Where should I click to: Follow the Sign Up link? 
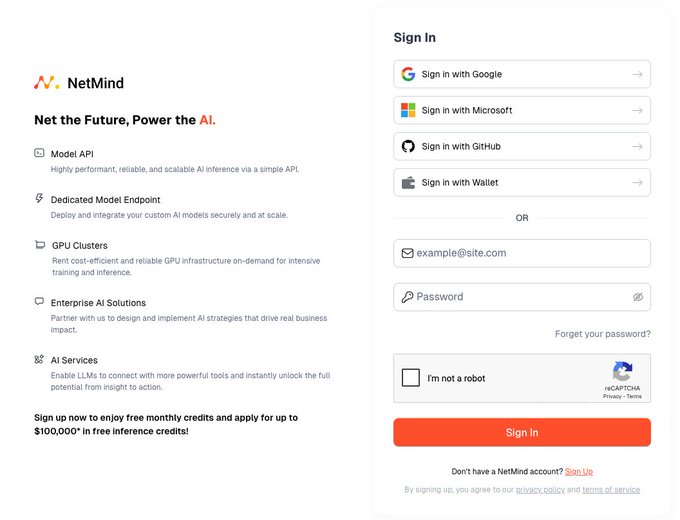tap(579, 471)
